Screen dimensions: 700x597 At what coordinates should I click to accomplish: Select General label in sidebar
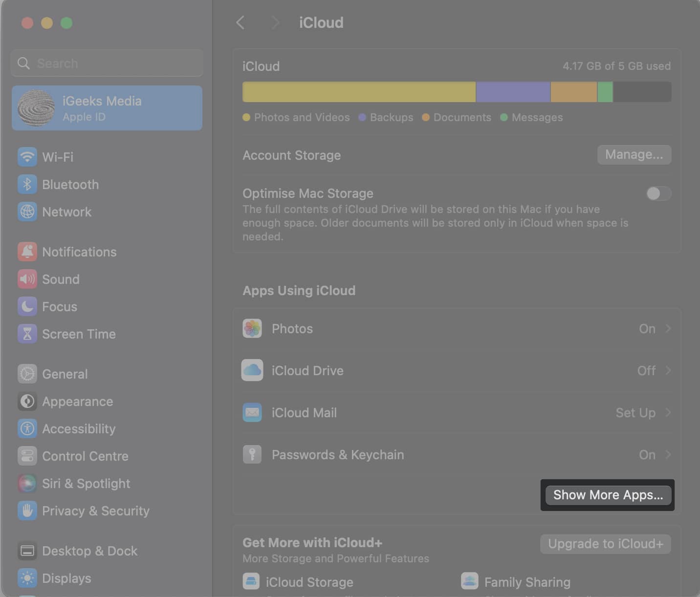click(x=65, y=374)
